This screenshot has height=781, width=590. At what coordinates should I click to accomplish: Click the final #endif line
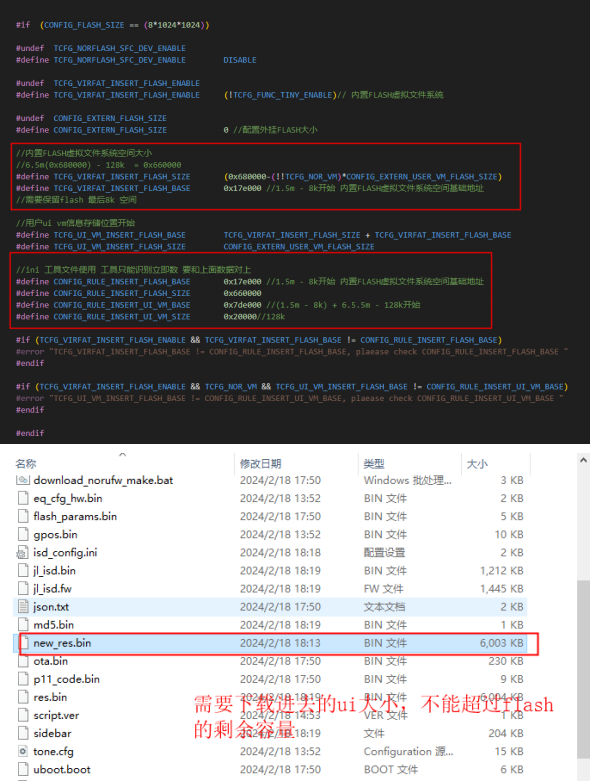(30, 433)
